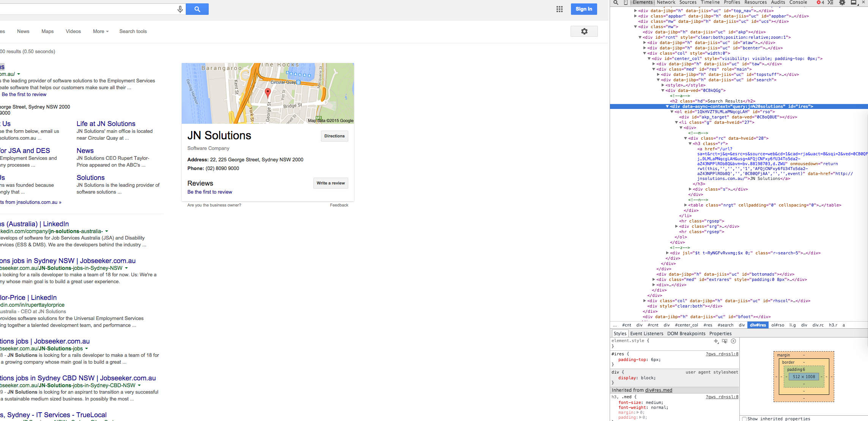Click the Write a review button
Screen dimensions: 868x421
pyautogui.click(x=331, y=183)
